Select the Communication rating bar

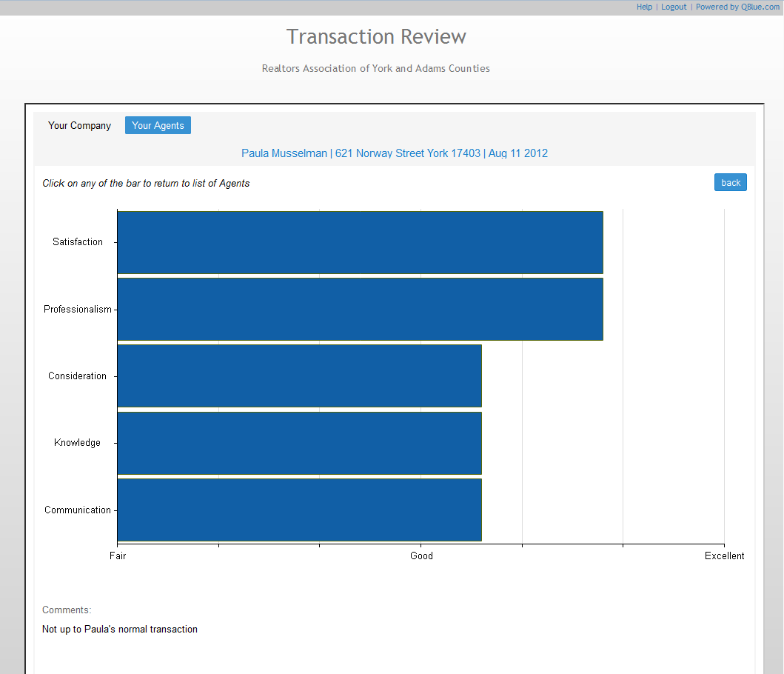pyautogui.click(x=299, y=510)
